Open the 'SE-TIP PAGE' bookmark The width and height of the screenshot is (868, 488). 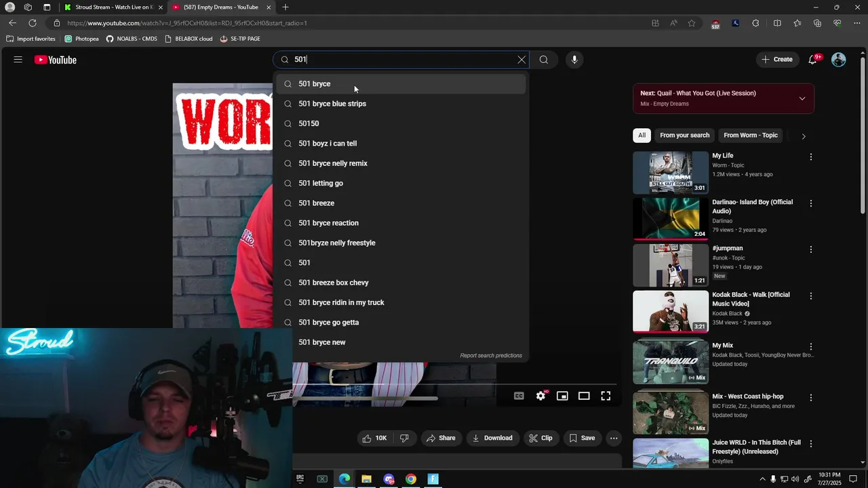coord(240,39)
